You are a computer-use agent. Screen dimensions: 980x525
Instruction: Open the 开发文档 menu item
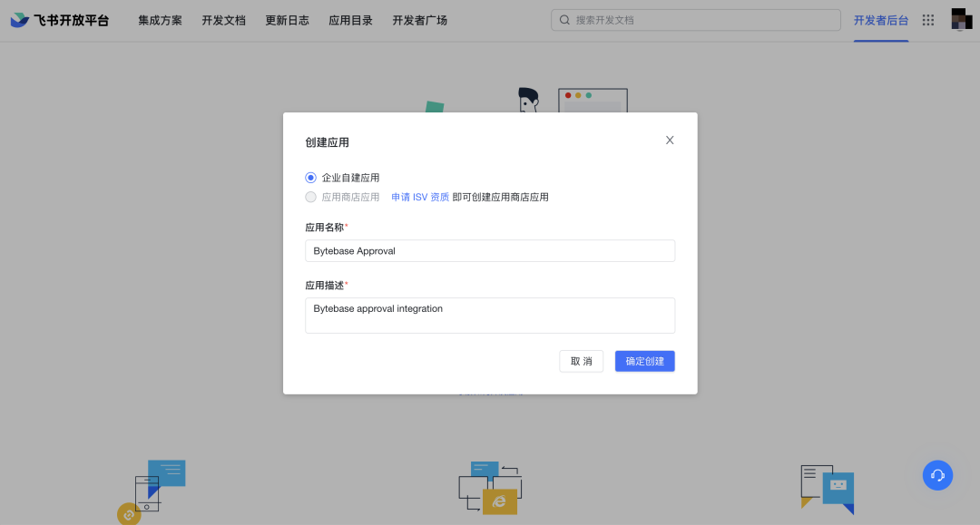pyautogui.click(x=224, y=21)
